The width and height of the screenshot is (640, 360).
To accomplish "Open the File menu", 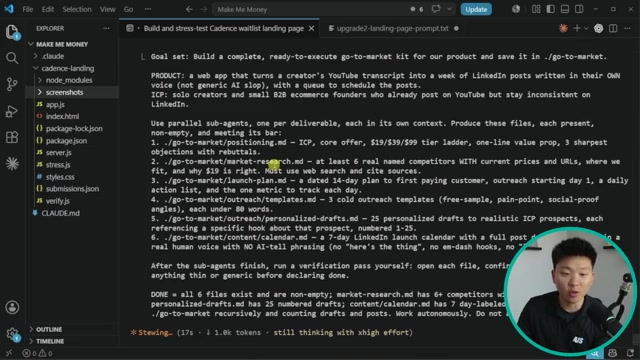I will pos(28,9).
